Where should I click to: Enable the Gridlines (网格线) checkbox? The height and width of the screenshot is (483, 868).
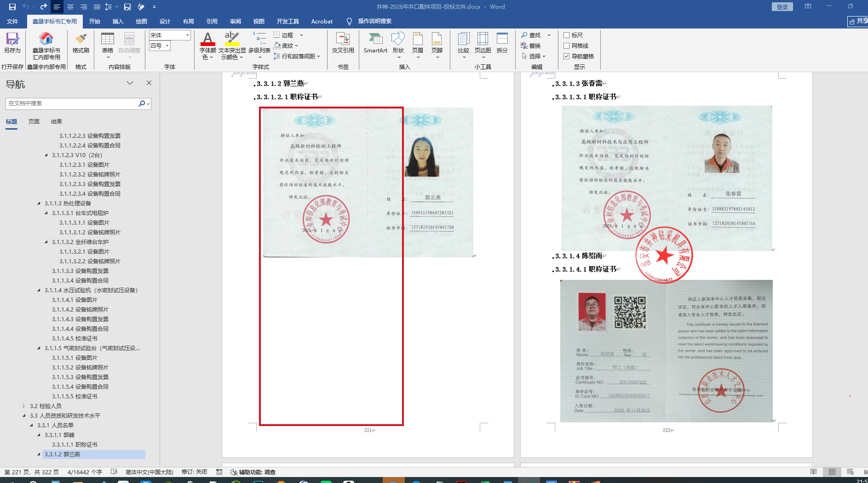(567, 46)
